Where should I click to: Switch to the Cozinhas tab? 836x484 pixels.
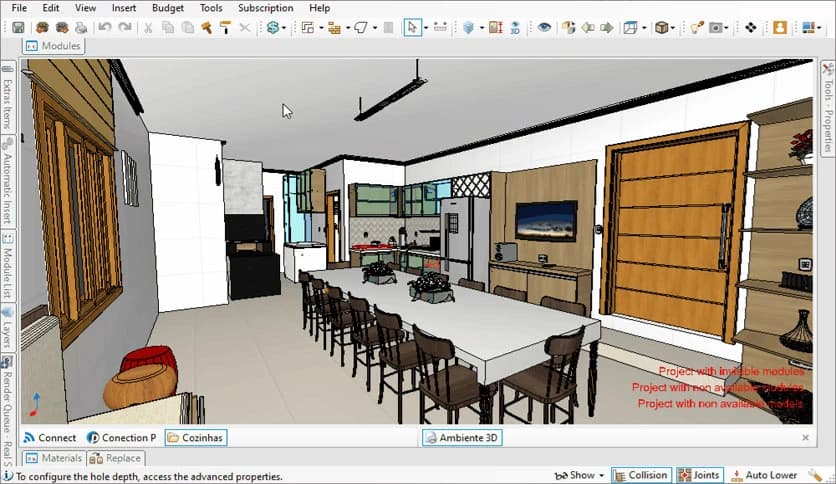196,438
